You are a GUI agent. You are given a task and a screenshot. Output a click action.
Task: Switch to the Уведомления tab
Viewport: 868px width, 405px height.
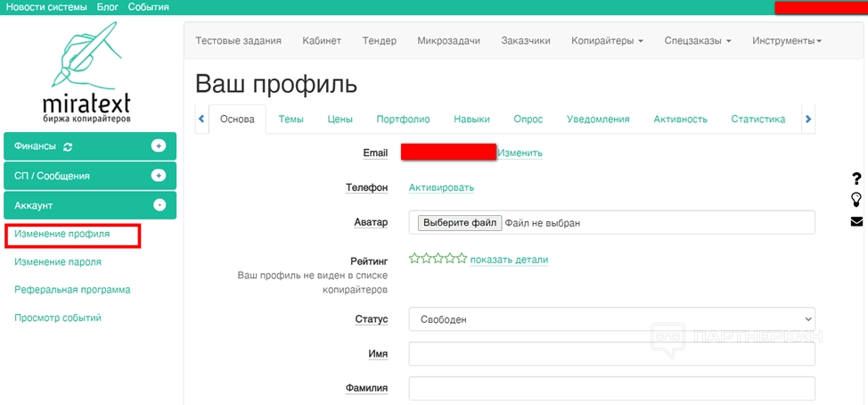click(x=598, y=119)
